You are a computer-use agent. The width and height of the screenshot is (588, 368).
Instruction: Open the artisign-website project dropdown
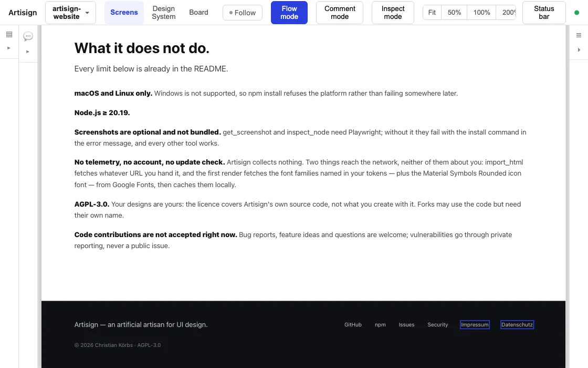tap(70, 13)
